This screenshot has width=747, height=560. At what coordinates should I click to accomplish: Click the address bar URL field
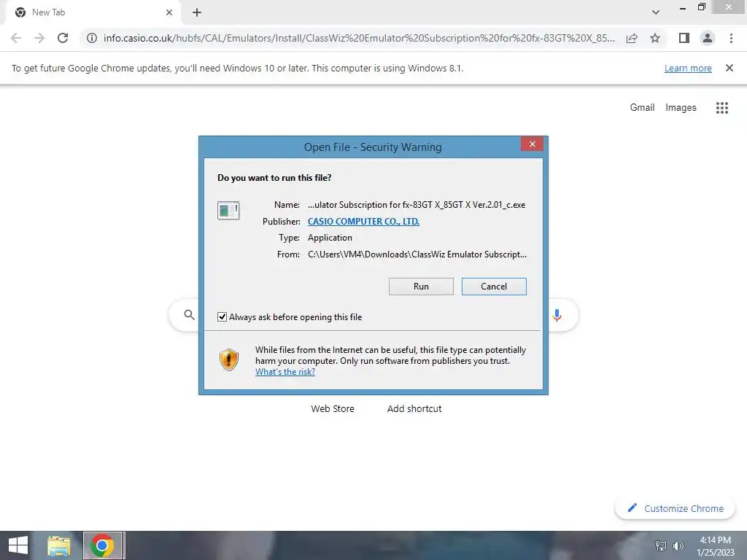click(358, 38)
